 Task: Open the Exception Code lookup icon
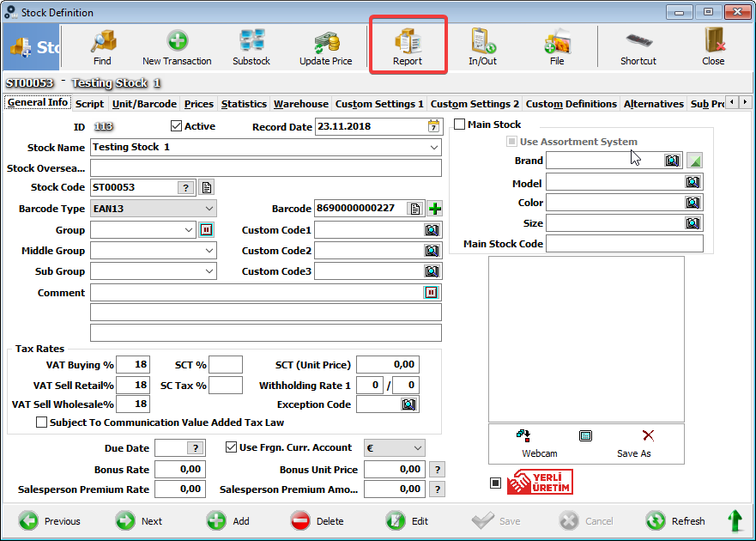pos(408,404)
